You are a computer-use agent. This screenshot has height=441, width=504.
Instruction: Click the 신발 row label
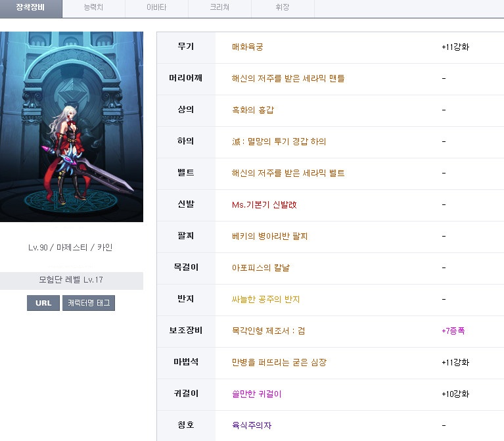point(186,204)
